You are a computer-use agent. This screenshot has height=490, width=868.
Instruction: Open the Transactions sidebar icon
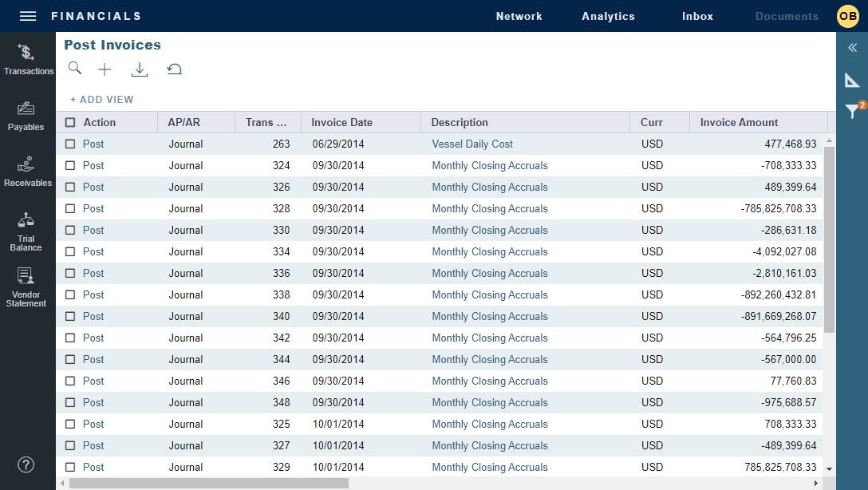pyautogui.click(x=26, y=58)
